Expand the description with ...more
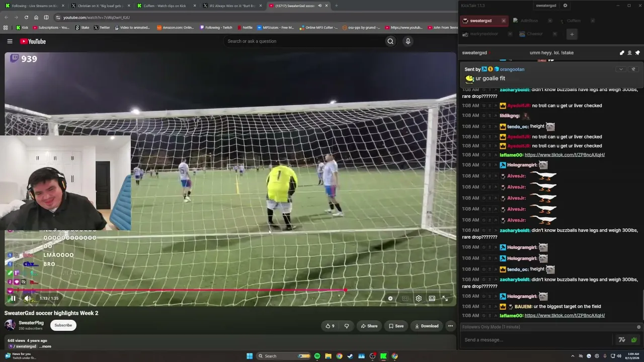Viewport: 644px width, 362px height. click(45, 346)
